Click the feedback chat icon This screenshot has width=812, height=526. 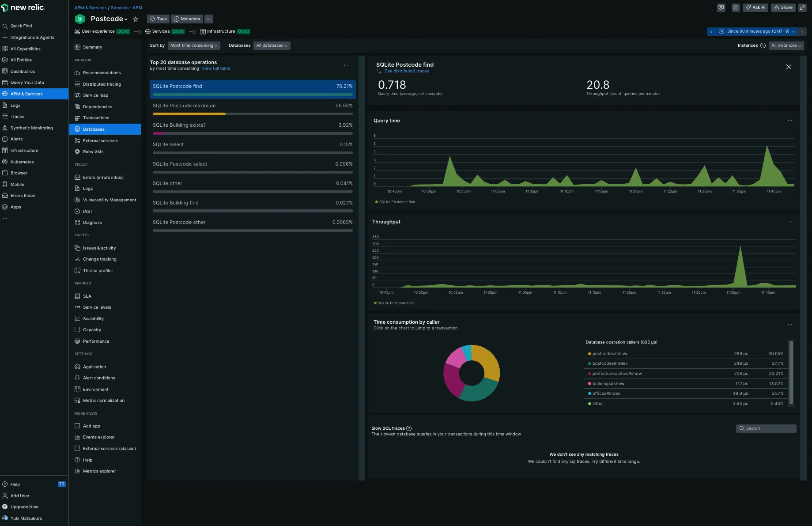[721, 8]
